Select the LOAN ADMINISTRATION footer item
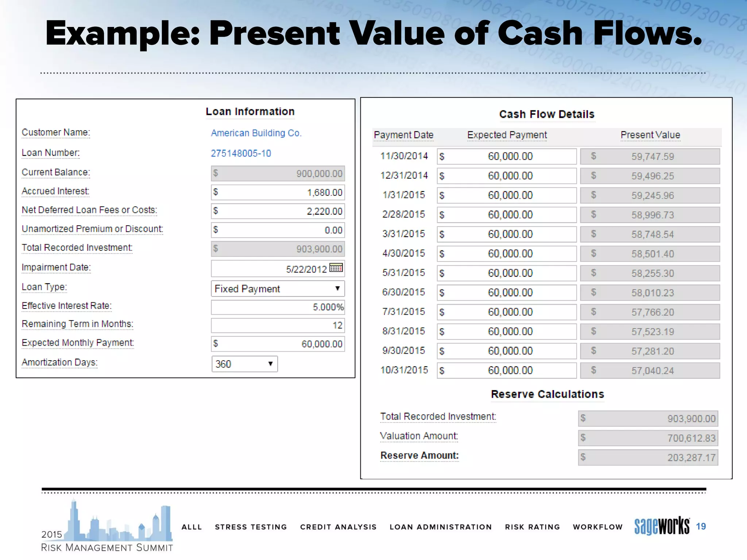The height and width of the screenshot is (560, 747). click(441, 527)
